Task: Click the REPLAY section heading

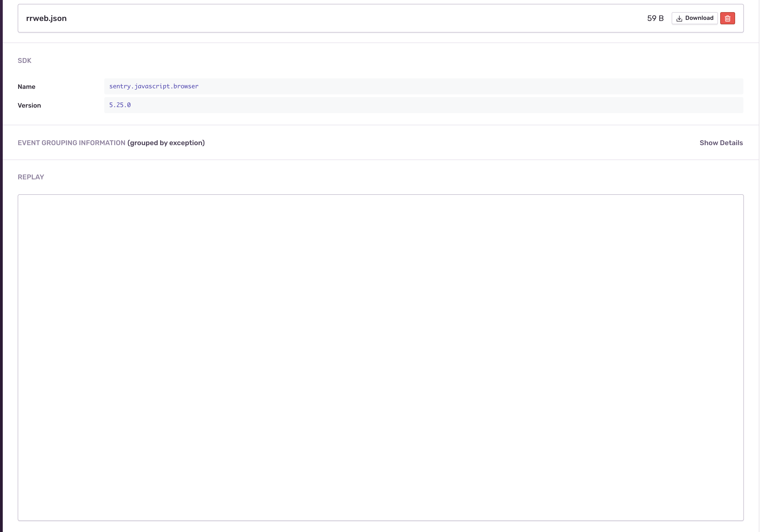Action: pyautogui.click(x=31, y=177)
